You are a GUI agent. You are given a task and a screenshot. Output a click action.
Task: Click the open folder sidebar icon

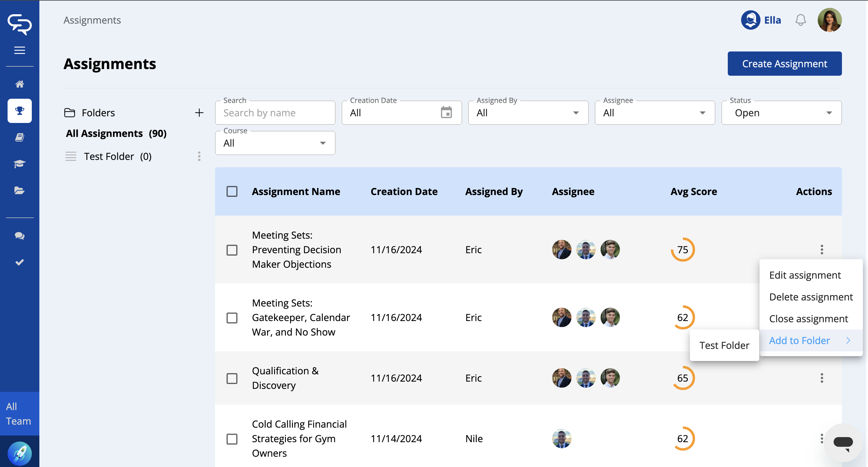tap(20, 190)
